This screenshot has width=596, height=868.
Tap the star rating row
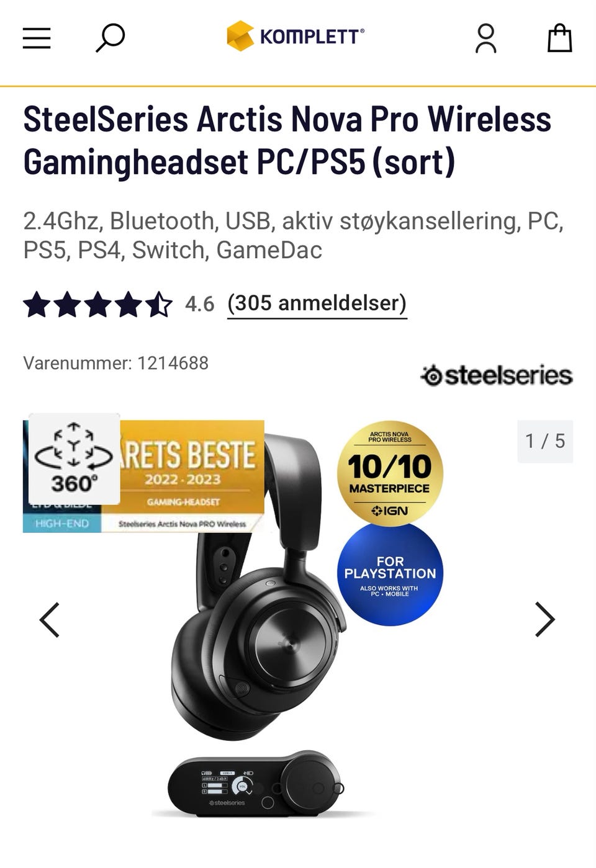tap(97, 304)
